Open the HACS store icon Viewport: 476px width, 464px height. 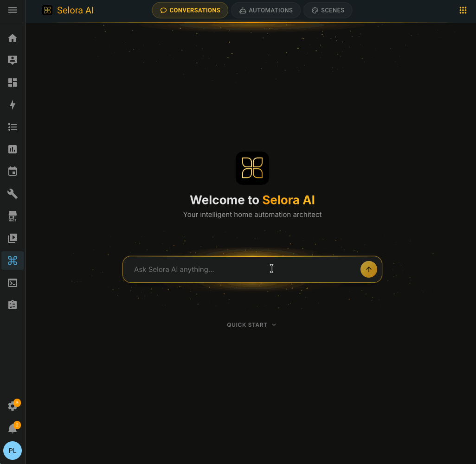coord(13,216)
